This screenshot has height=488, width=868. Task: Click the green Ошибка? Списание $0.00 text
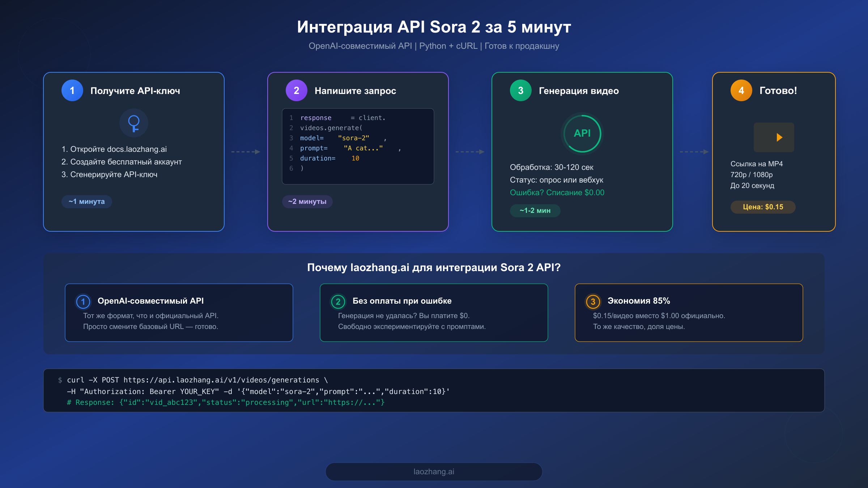(x=557, y=192)
